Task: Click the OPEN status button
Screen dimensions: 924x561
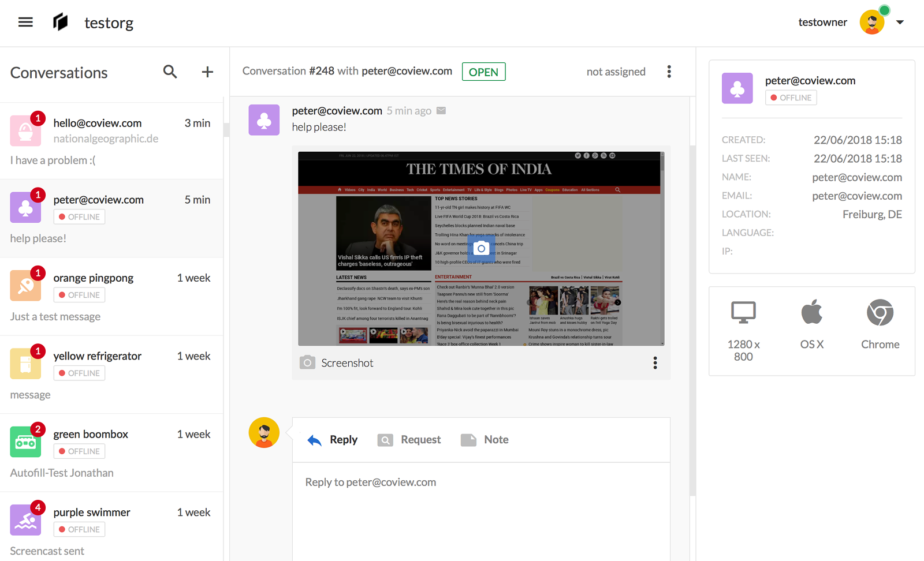Action: click(483, 72)
